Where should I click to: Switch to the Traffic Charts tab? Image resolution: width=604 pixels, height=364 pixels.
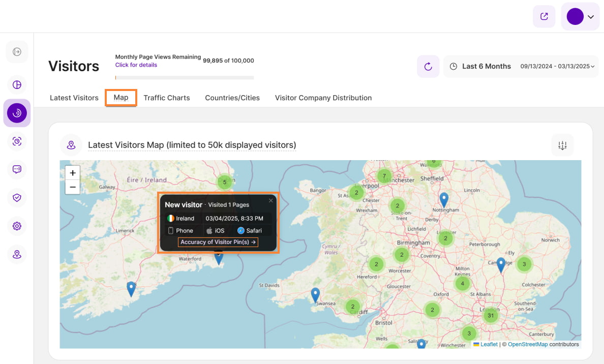(166, 98)
